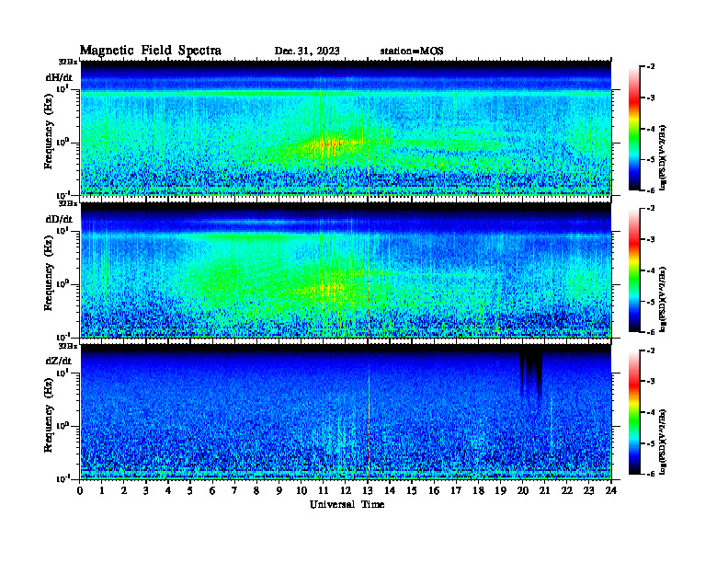Click the log PSD label beside dZ/dt color bar

pos(663,442)
